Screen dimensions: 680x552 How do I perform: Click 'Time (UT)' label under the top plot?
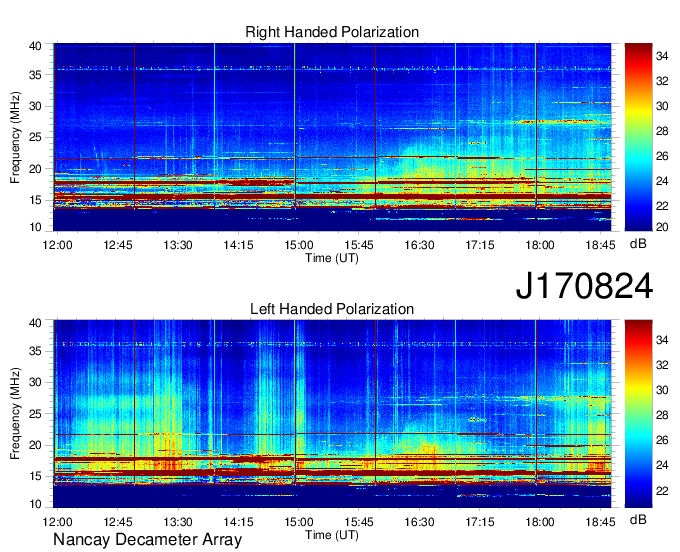332,258
